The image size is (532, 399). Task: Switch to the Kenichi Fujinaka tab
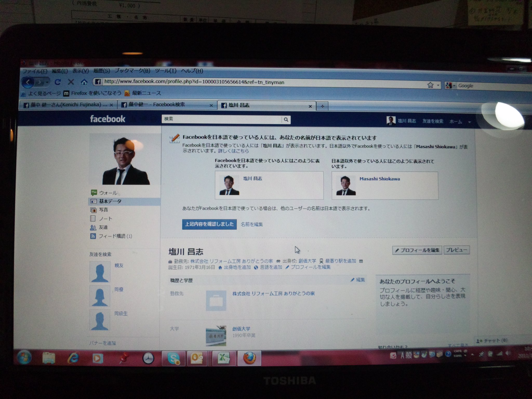[x=68, y=105]
